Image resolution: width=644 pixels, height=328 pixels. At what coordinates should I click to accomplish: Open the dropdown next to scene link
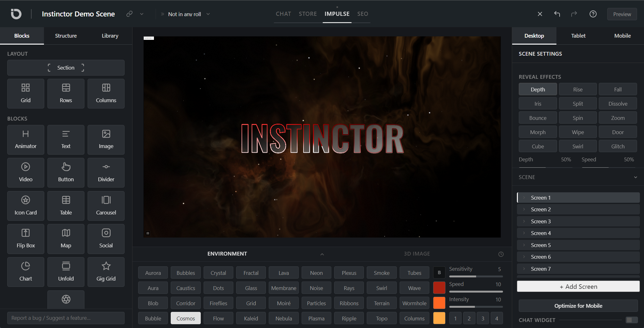coord(142,14)
